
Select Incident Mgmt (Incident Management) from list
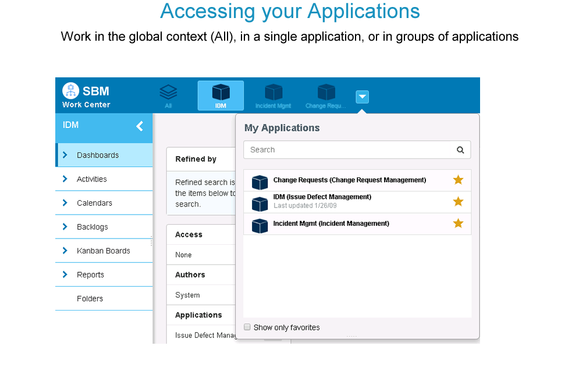[x=331, y=224]
